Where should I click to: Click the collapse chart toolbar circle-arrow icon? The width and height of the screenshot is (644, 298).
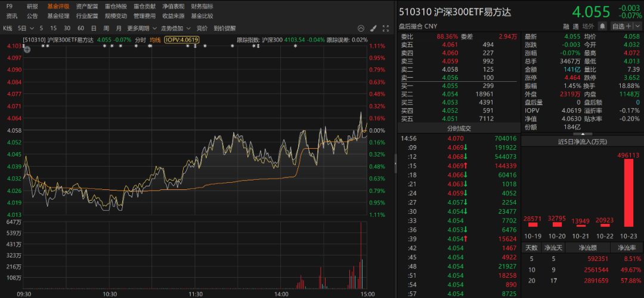point(361,29)
